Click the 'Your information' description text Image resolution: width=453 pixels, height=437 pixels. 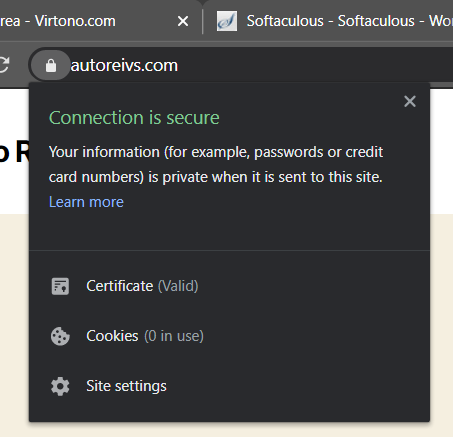pyautogui.click(x=216, y=164)
